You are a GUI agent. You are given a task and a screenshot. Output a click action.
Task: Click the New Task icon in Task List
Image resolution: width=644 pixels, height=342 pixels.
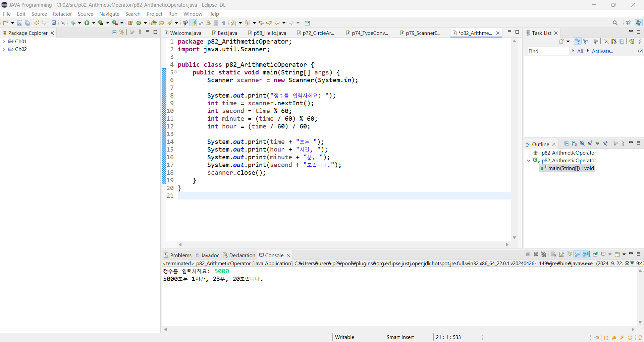[561, 41]
